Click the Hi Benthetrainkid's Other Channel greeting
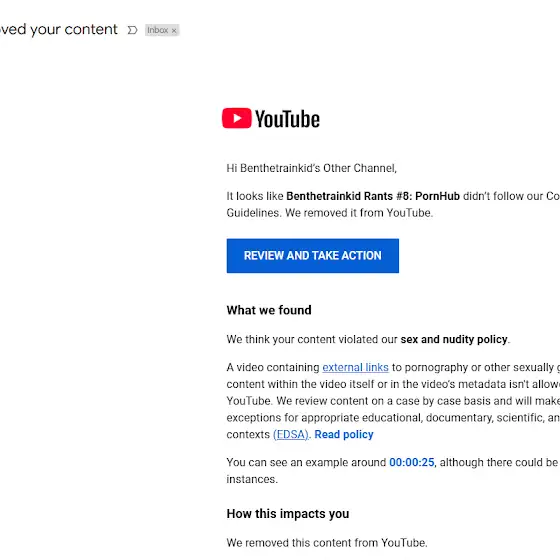Screen dimensions: 560x560 click(311, 168)
